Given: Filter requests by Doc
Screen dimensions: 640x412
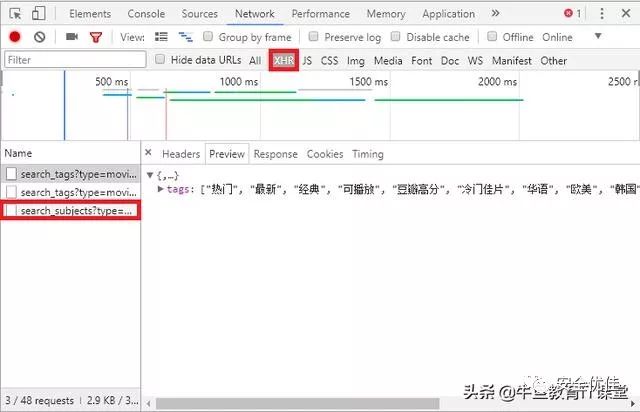Looking at the screenshot, I should point(450,60).
